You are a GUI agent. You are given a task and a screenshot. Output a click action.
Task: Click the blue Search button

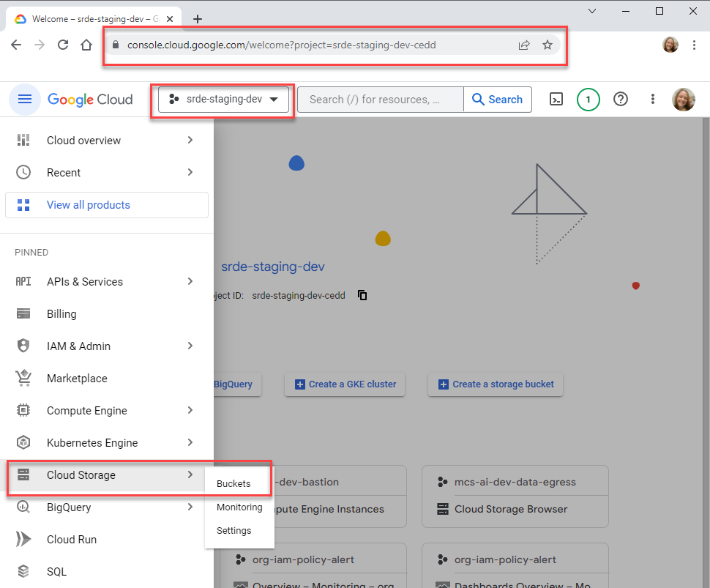497,99
